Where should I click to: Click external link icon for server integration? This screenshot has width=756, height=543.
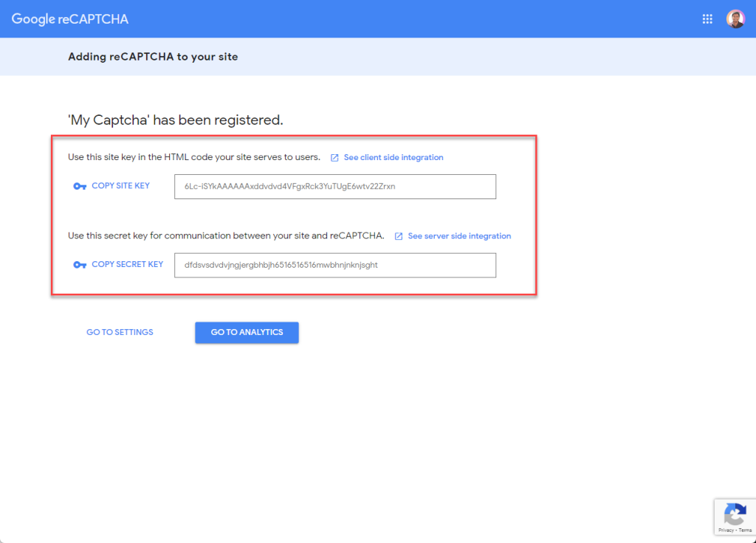click(398, 236)
